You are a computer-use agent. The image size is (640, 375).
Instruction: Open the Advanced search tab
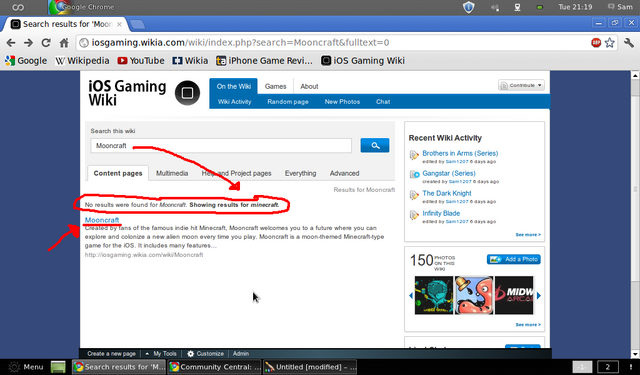tap(344, 173)
